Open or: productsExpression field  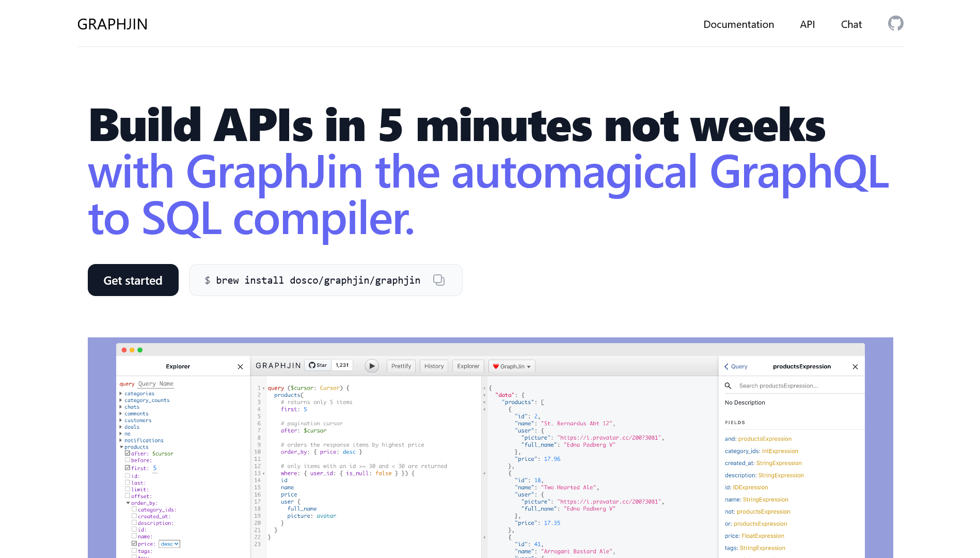[756, 524]
